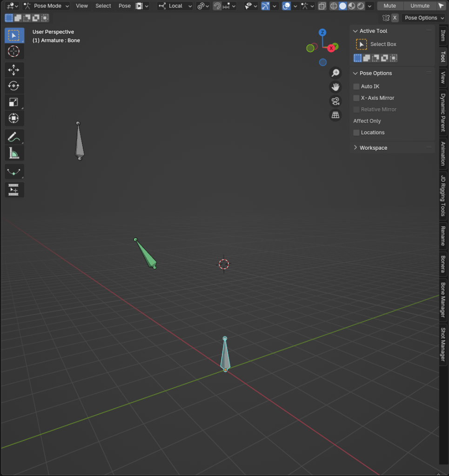Open the Bonera sidebar tab

(x=443, y=264)
